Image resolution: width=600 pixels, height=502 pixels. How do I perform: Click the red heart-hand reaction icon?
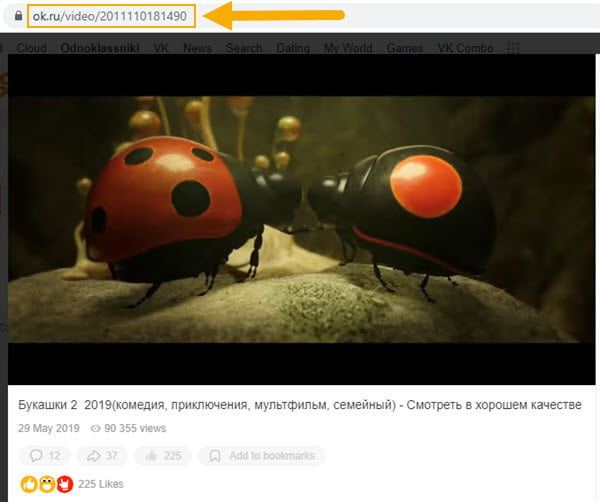coord(65,484)
